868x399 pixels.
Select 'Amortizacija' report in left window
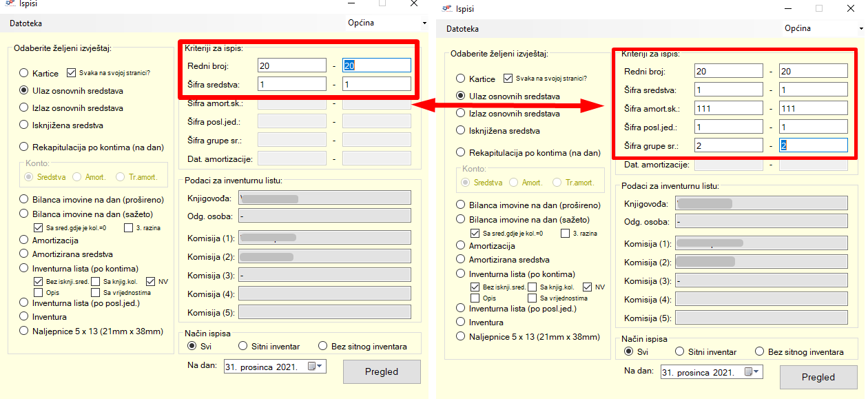[24, 241]
